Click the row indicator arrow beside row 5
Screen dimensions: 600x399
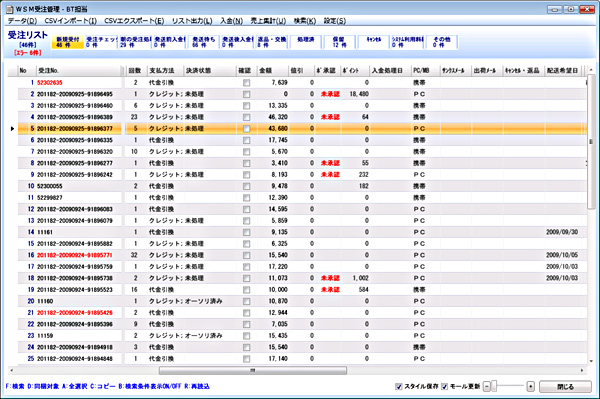12,129
